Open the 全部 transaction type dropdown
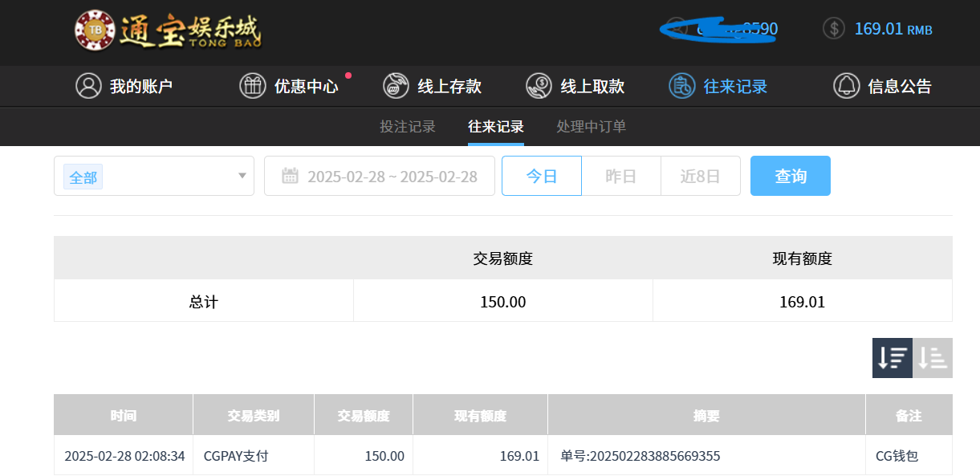980x476 pixels. pos(154,176)
